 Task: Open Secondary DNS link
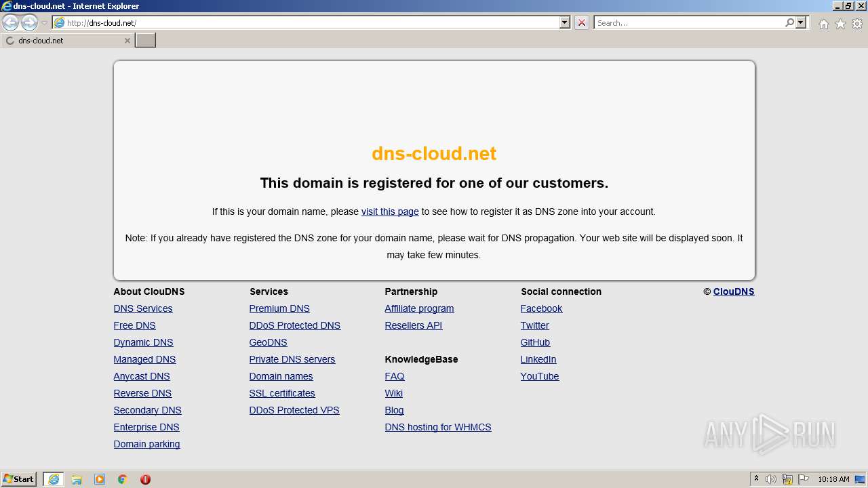(147, 410)
